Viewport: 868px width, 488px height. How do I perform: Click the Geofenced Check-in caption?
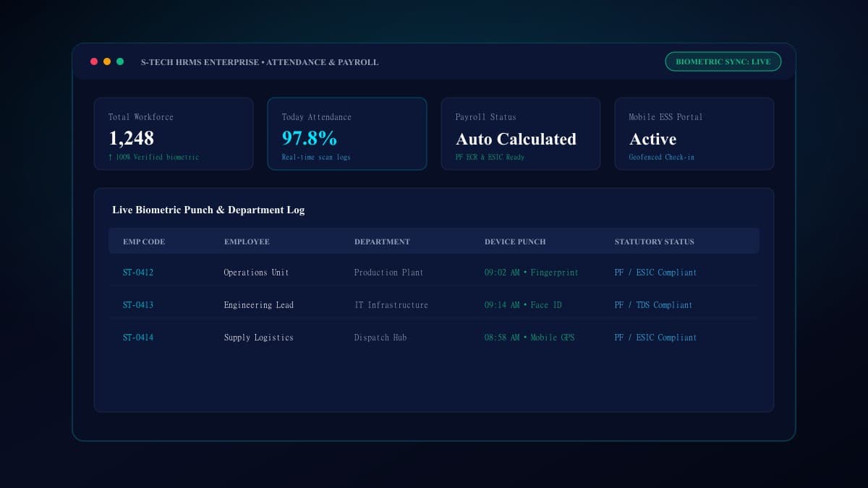click(661, 157)
